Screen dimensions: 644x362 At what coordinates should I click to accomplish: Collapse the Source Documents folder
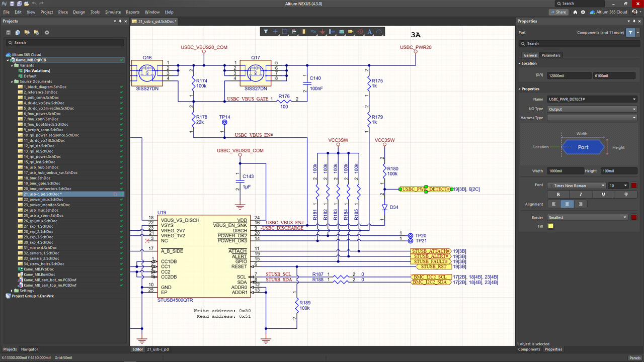click(11, 81)
